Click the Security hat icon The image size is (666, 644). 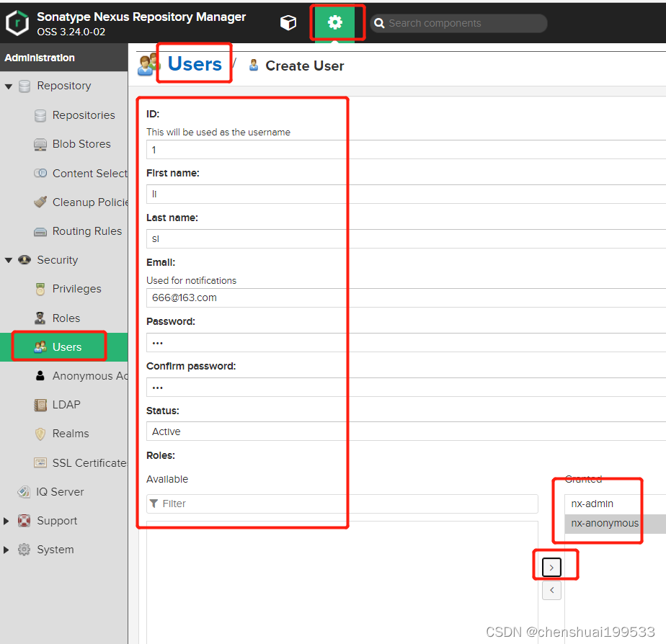click(25, 260)
